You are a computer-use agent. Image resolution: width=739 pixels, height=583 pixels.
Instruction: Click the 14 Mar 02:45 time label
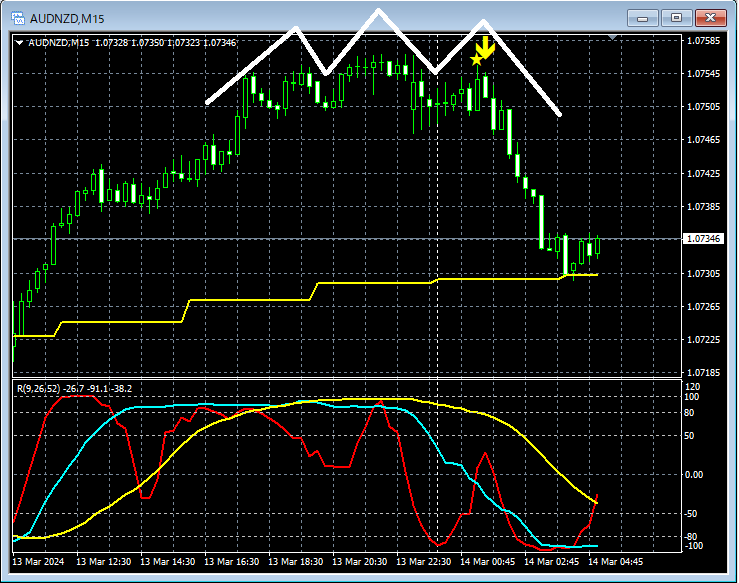click(x=551, y=562)
